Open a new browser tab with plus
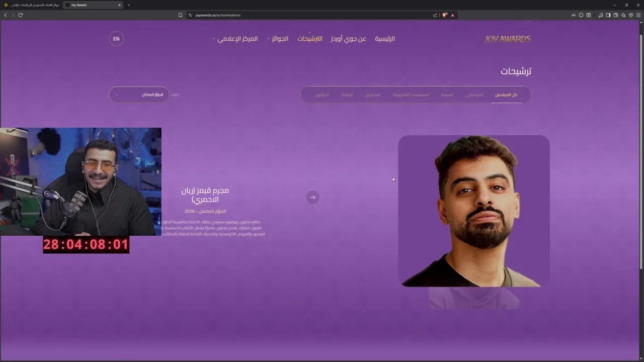Image resolution: width=644 pixels, height=362 pixels. (x=129, y=5)
